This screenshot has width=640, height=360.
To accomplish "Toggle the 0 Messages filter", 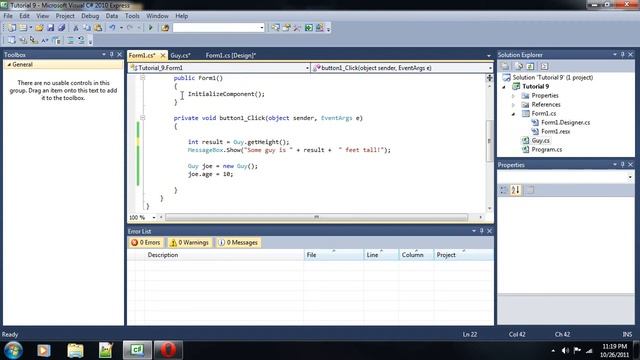I will (238, 242).
